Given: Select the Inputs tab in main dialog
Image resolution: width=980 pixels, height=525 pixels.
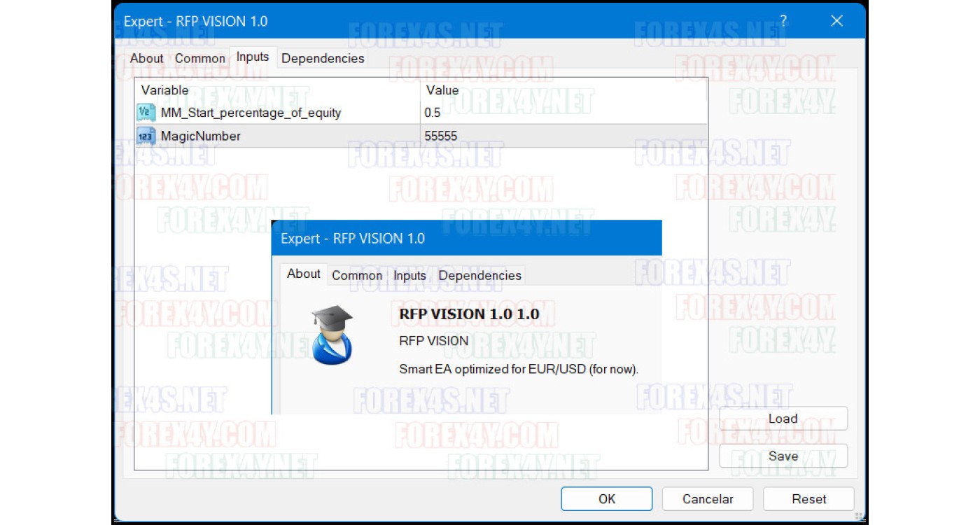Looking at the screenshot, I should pyautogui.click(x=253, y=57).
